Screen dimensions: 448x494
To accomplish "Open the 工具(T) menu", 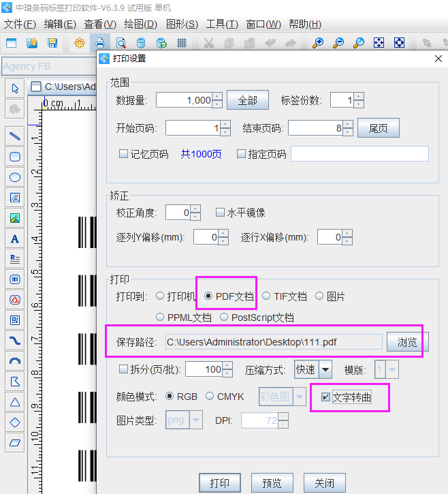I will click(x=222, y=25).
